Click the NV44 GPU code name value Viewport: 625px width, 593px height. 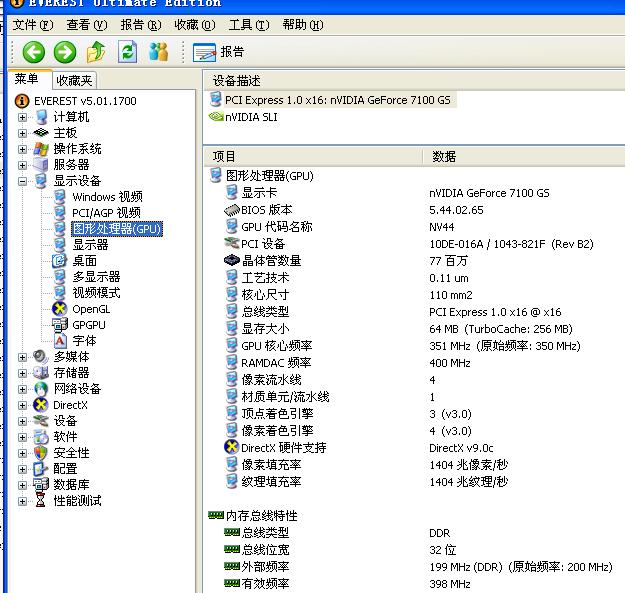(442, 227)
